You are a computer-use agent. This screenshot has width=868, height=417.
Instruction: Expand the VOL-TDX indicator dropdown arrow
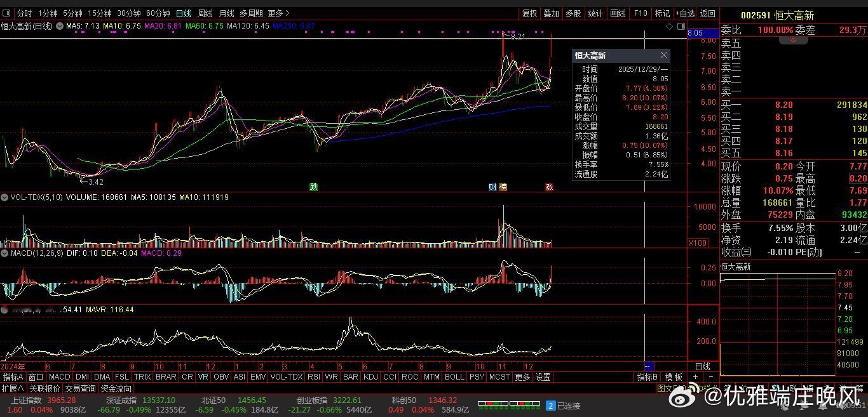pos(4,198)
